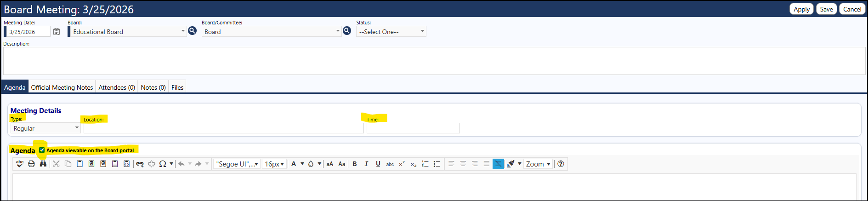Open the Attendees (0) tab

pos(117,87)
